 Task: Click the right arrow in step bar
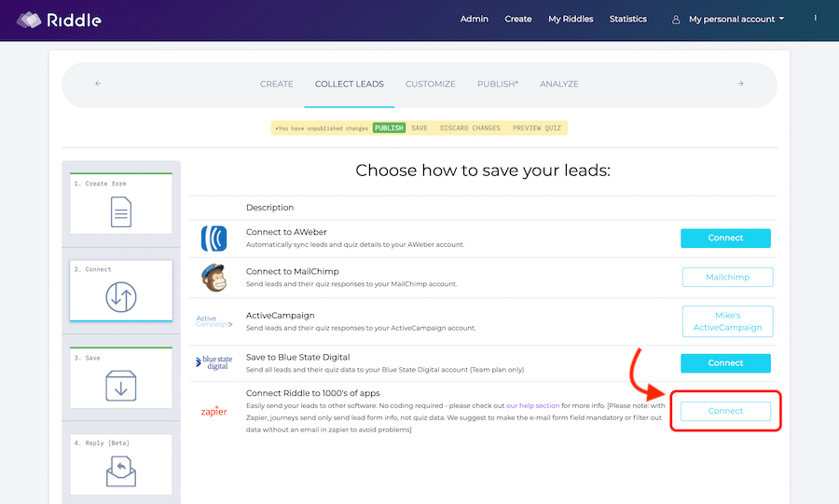click(x=740, y=83)
